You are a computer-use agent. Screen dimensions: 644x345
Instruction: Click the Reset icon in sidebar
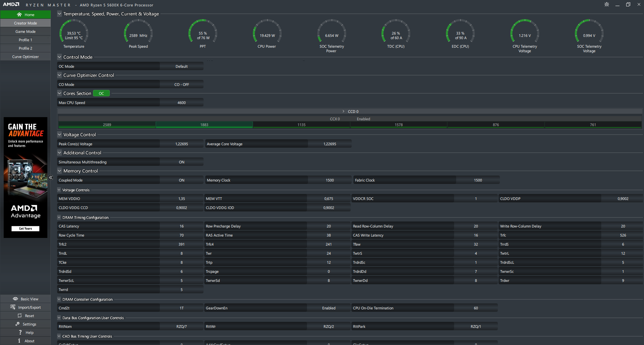(19, 315)
